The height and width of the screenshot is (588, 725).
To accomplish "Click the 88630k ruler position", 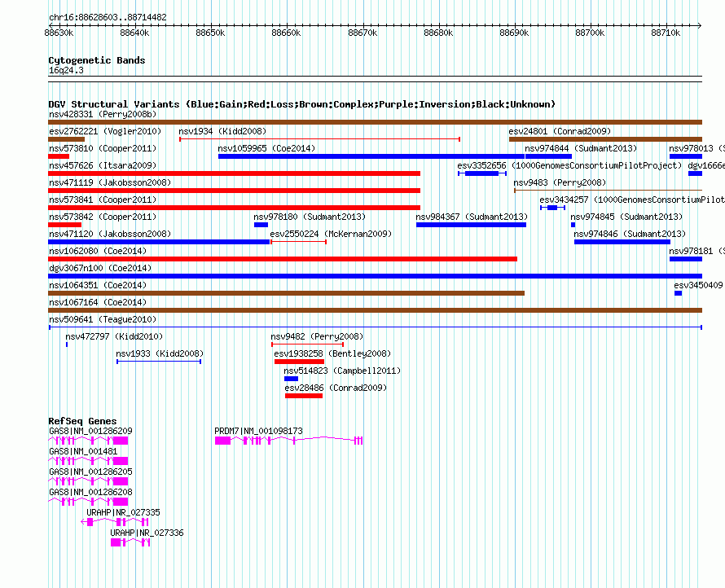I will pos(59,33).
